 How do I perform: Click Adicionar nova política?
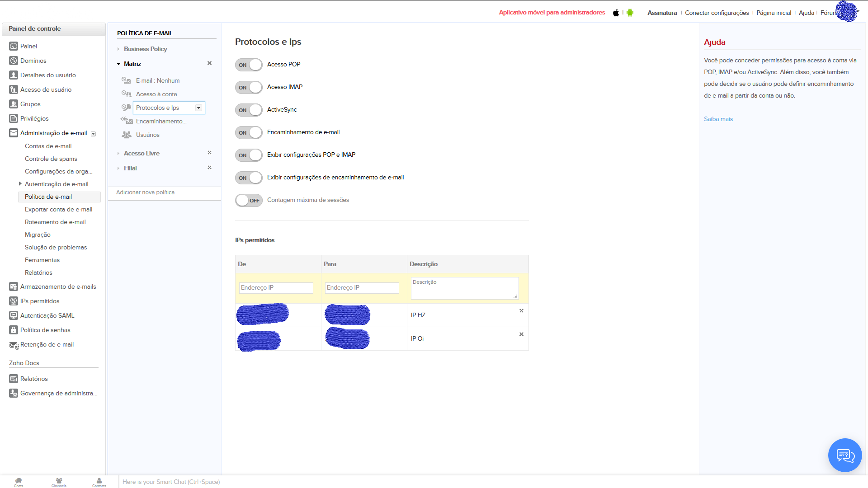pos(145,192)
